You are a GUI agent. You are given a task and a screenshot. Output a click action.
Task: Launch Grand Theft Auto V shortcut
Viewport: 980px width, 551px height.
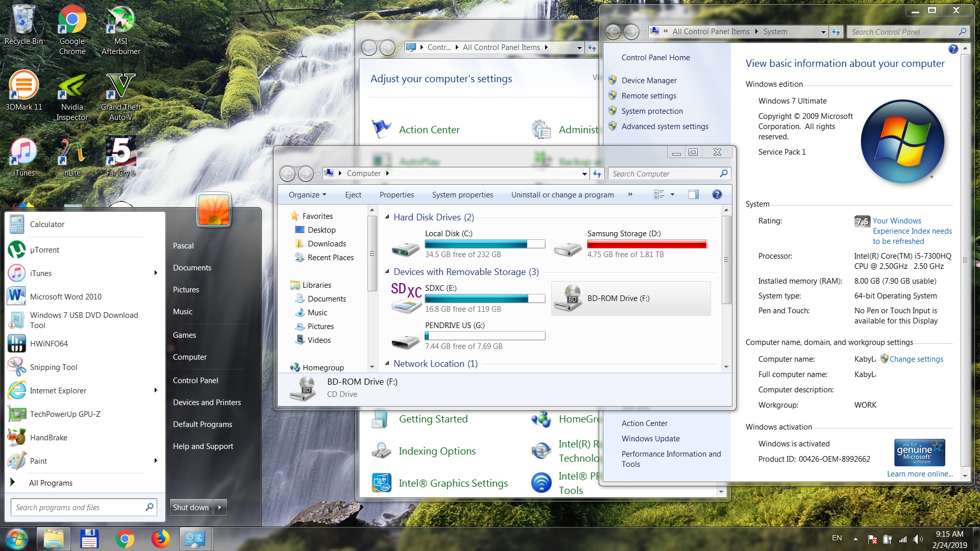pyautogui.click(x=120, y=97)
